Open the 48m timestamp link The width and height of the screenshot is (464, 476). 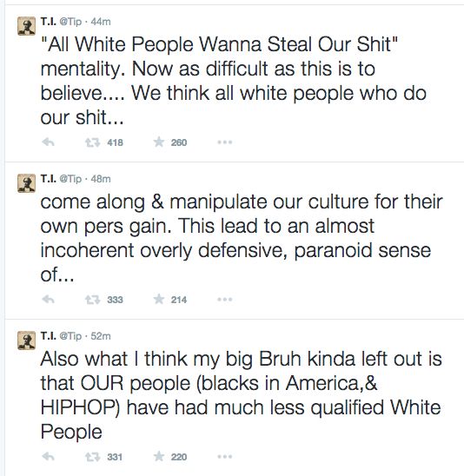coord(101,179)
